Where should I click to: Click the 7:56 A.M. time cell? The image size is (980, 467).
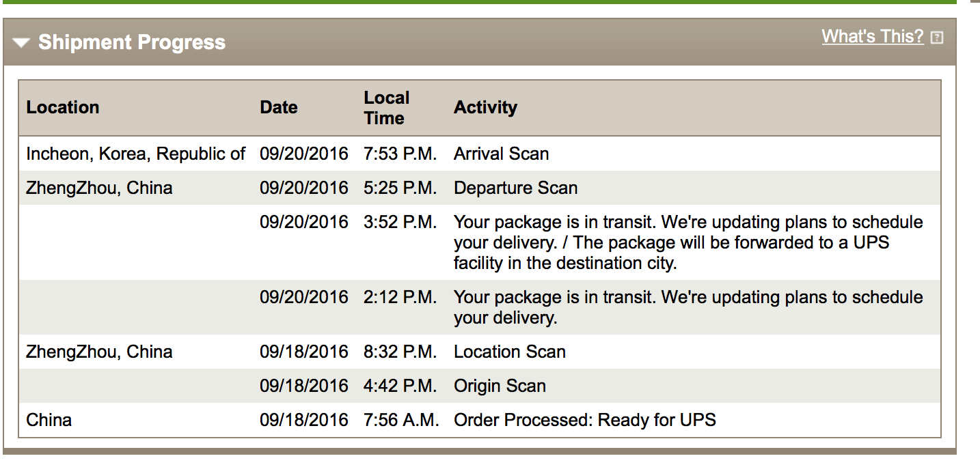(x=401, y=420)
